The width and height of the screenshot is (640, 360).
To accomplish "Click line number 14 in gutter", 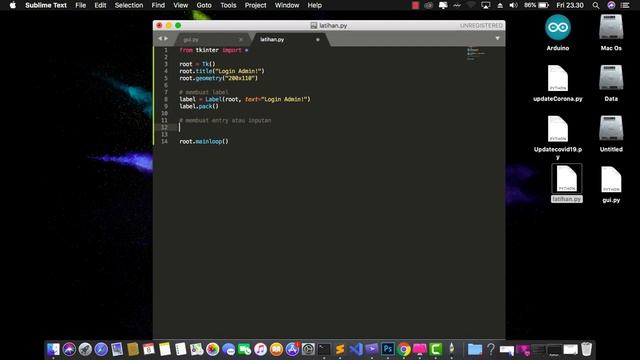I will click(x=164, y=141).
